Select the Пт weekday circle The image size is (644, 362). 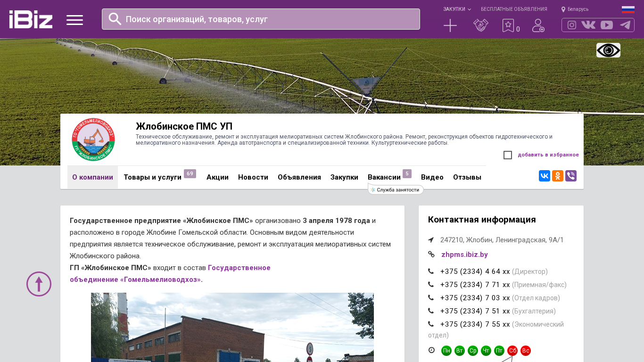pos(499,351)
